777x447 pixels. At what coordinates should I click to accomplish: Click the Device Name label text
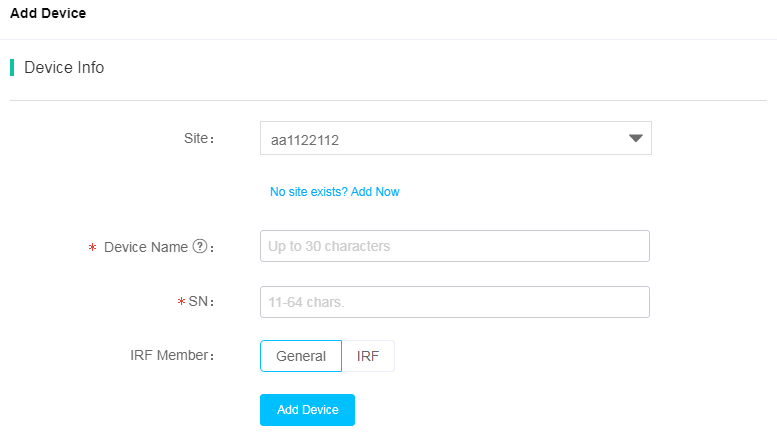(x=146, y=247)
